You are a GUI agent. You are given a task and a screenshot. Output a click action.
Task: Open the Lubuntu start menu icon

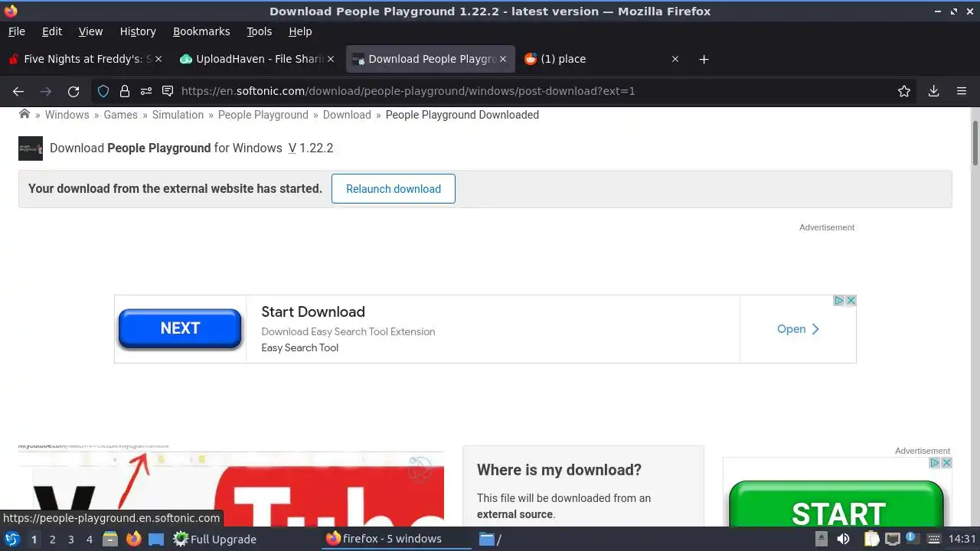tap(12, 539)
